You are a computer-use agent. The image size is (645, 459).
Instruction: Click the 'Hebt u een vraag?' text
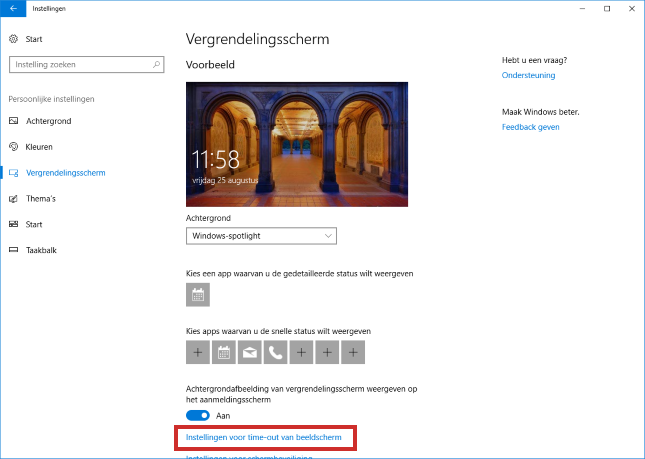(x=534, y=60)
